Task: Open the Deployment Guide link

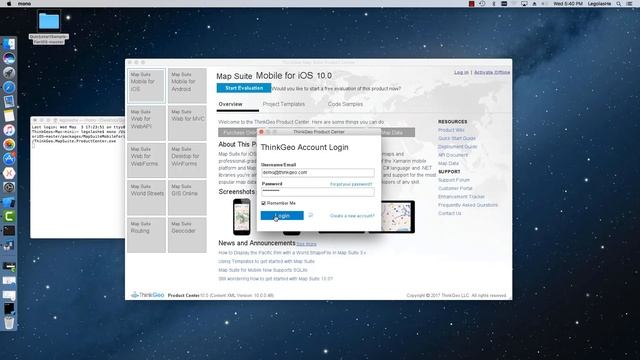Action: tap(458, 147)
